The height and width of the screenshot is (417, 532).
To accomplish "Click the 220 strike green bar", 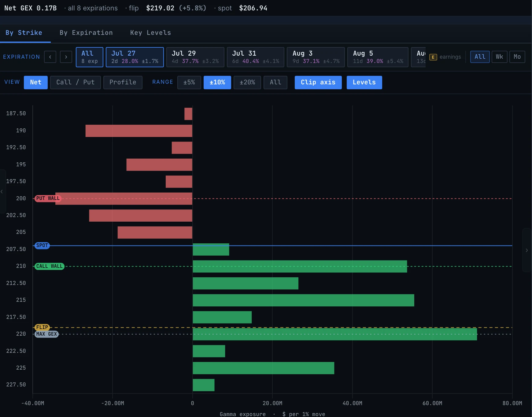I will [335, 334].
